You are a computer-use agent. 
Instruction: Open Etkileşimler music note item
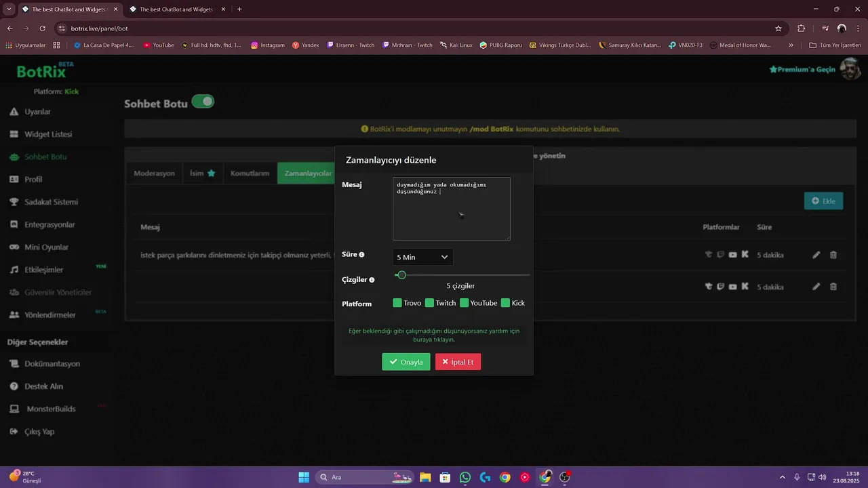click(37, 270)
